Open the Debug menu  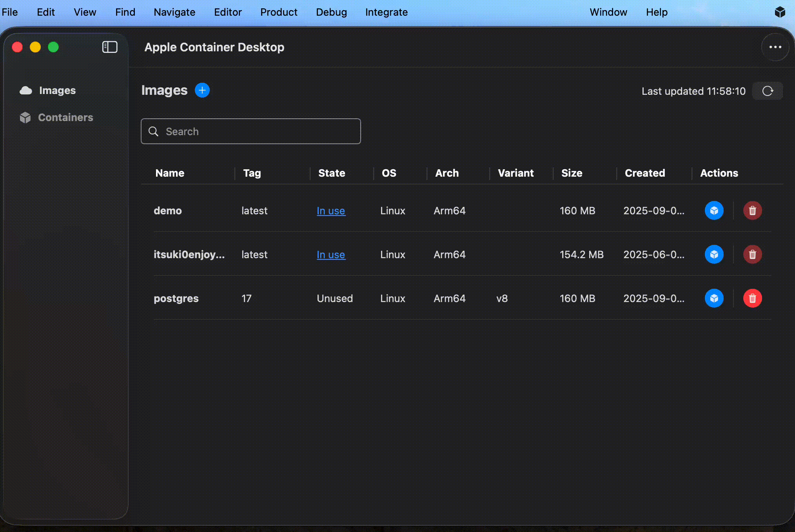point(331,12)
